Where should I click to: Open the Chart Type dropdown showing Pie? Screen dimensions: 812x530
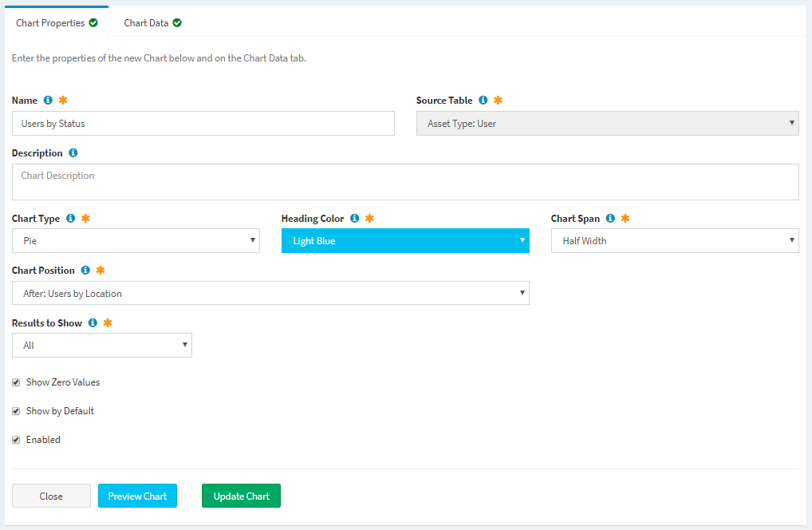[136, 241]
